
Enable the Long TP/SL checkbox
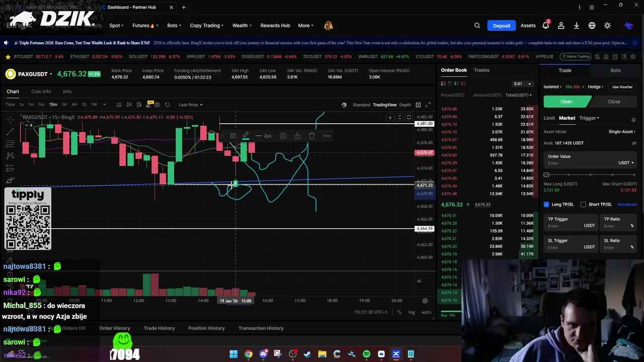point(546,205)
